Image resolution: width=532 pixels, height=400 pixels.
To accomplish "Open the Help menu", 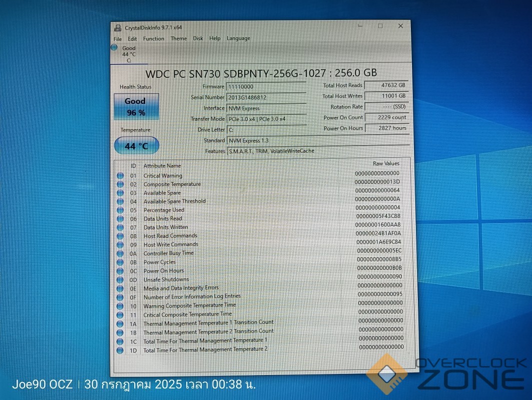I will tap(214, 38).
